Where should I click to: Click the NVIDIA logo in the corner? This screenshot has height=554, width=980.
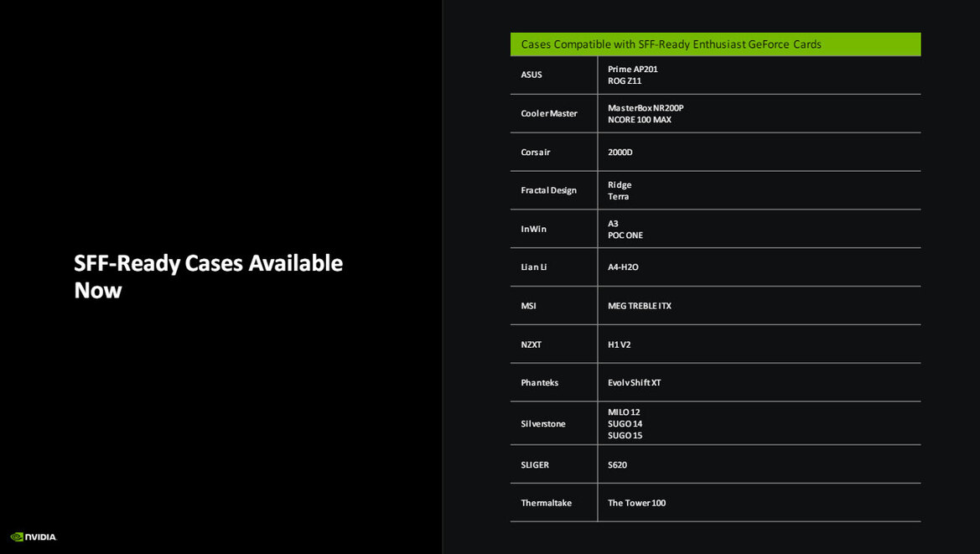34,536
